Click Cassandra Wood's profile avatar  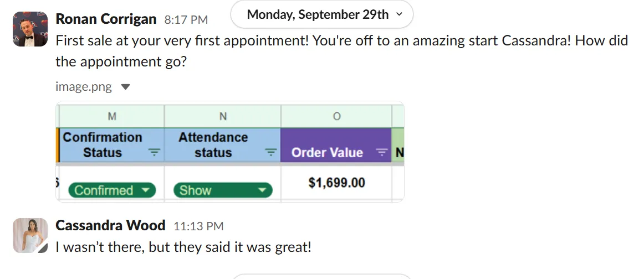[x=30, y=235]
